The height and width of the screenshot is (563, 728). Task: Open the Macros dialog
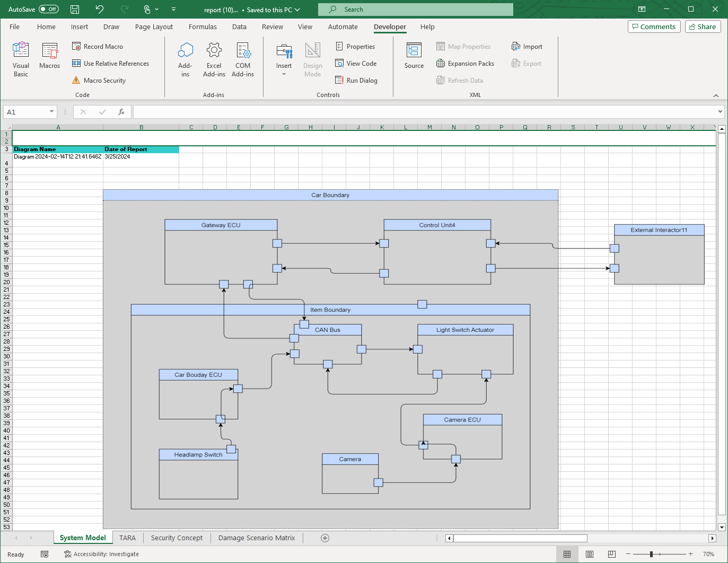[x=50, y=56]
